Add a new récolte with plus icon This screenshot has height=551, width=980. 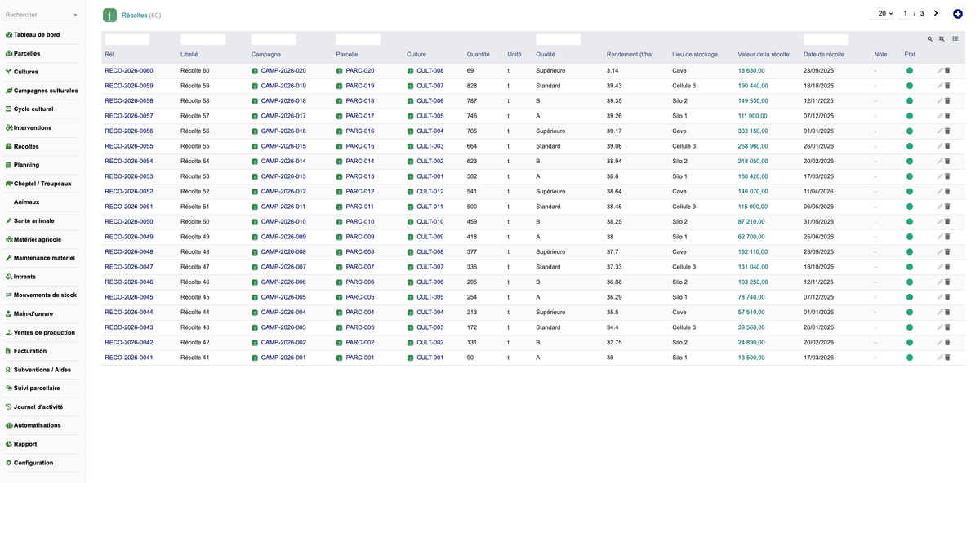[x=958, y=14]
